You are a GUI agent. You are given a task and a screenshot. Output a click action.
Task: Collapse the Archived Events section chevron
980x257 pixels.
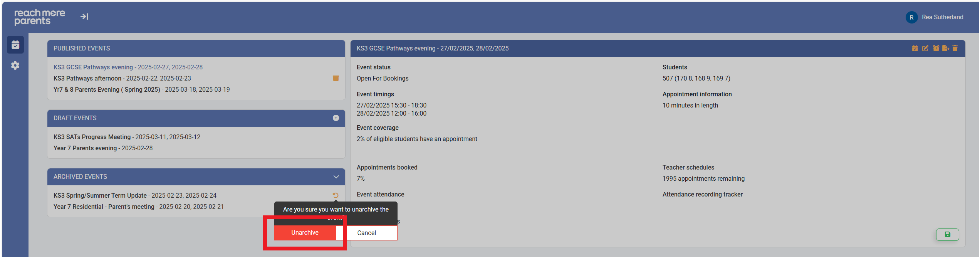pos(336,177)
